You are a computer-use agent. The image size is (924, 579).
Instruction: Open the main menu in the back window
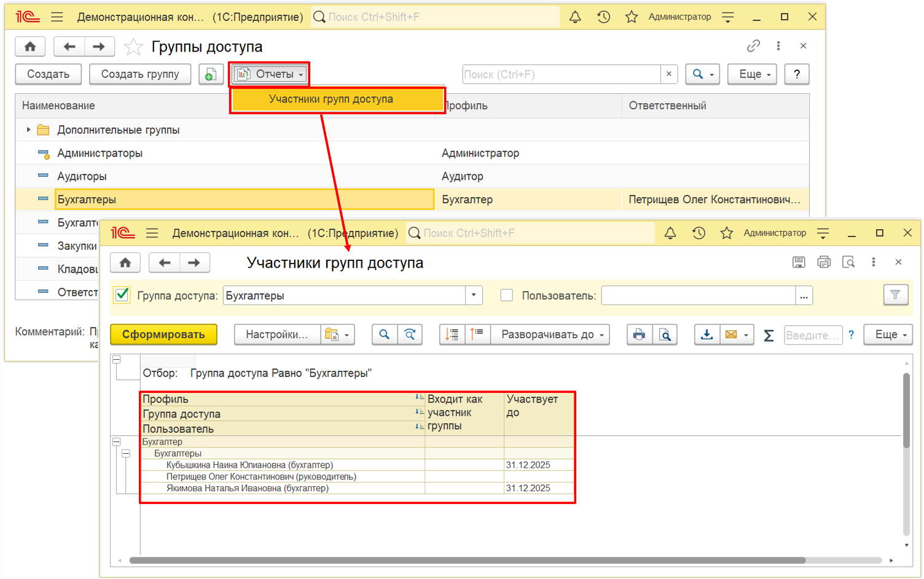pos(57,17)
